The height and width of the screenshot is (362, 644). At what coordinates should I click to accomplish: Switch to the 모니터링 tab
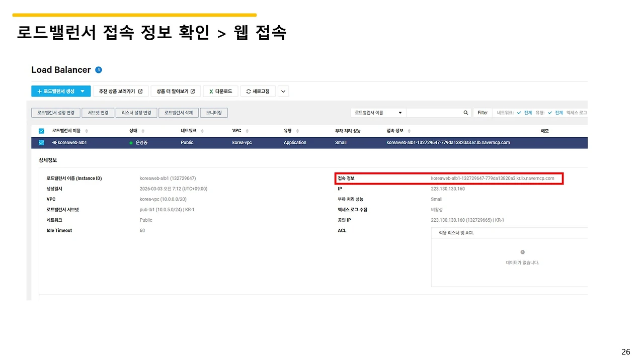[x=213, y=112]
